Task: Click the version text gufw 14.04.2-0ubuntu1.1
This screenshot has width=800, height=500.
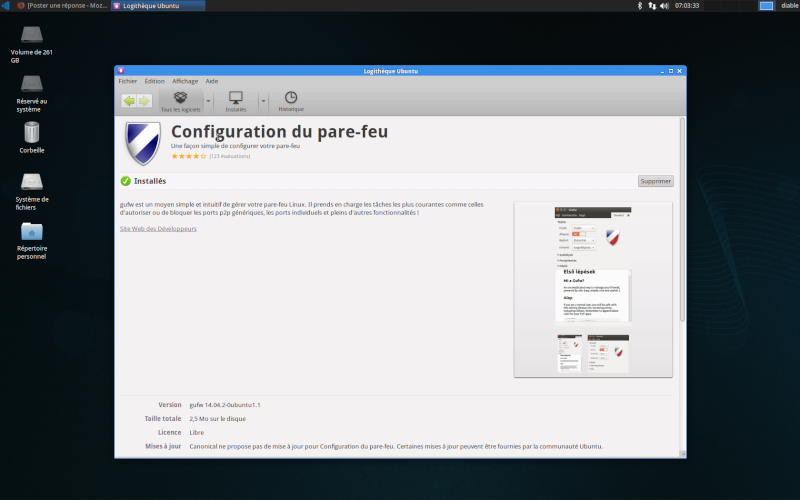Action: tap(224, 405)
